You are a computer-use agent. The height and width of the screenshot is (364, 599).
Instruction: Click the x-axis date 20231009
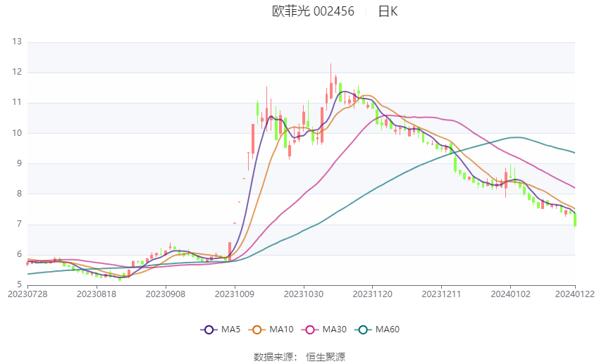pos(235,294)
